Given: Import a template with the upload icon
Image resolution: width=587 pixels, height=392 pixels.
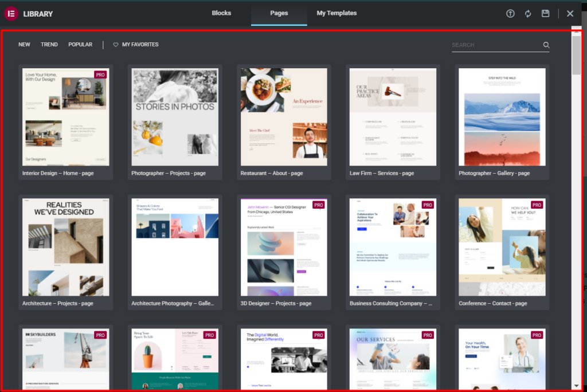Looking at the screenshot, I should pos(510,14).
